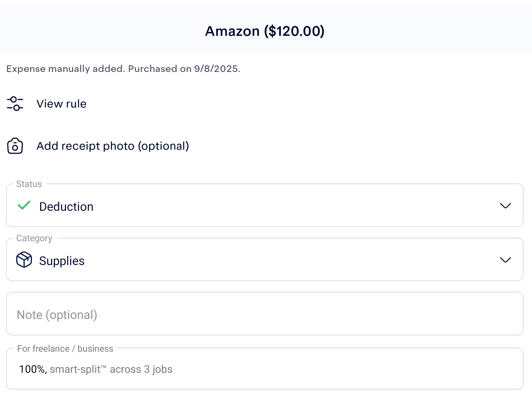Select the Supplies category value
This screenshot has height=405, width=532.
[x=62, y=261]
